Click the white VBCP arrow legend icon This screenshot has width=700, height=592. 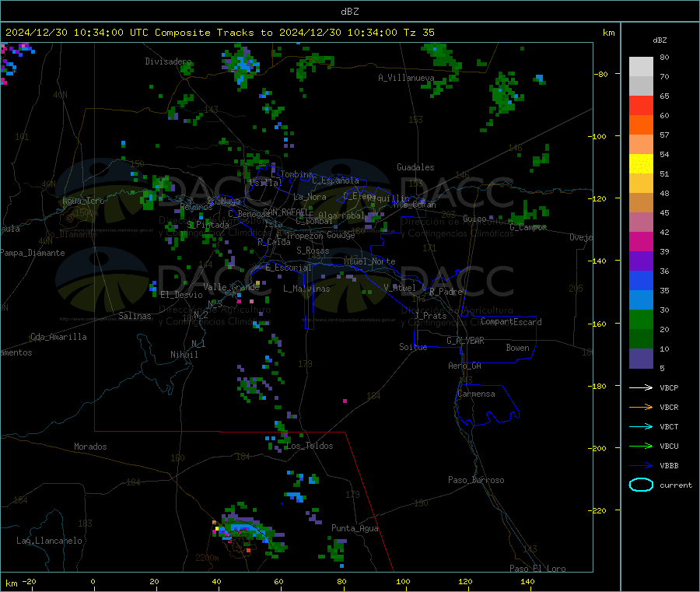[x=641, y=387]
